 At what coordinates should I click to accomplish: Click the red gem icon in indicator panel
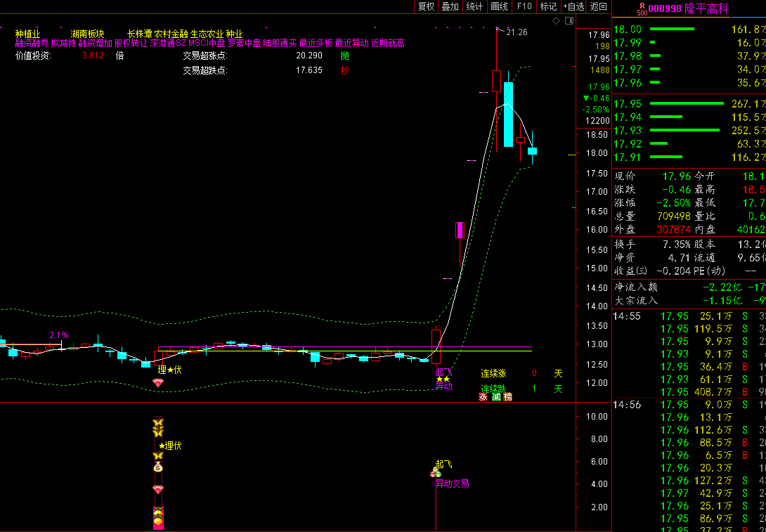point(158,489)
